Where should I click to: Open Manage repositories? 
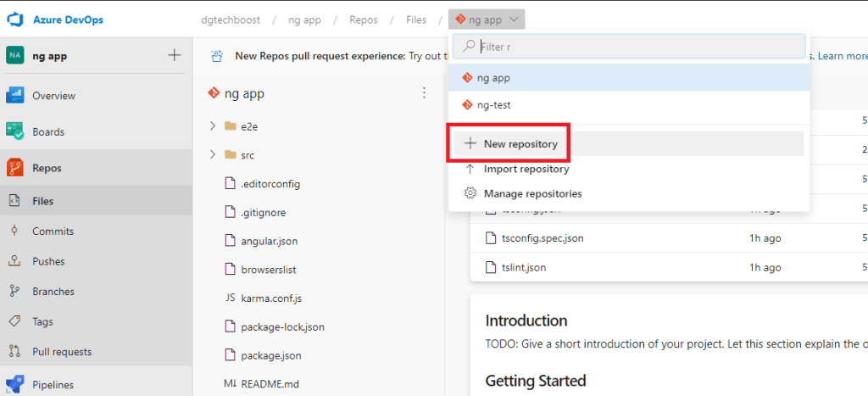tap(531, 193)
